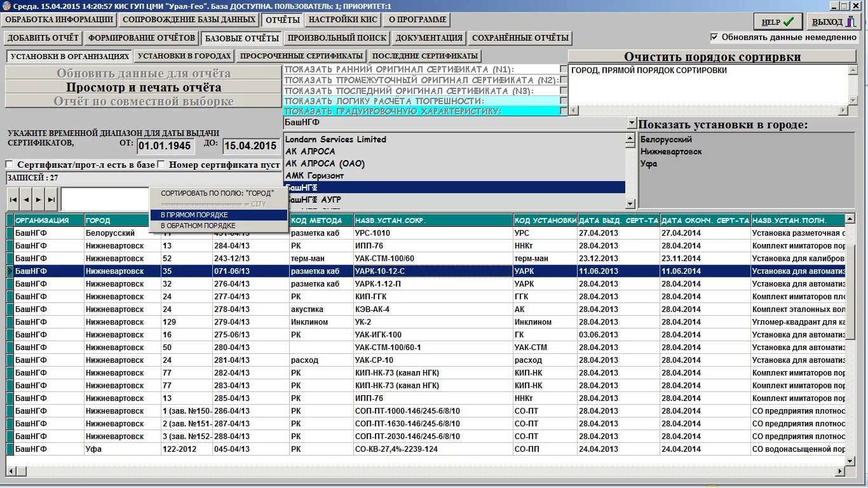Screen dimensions: 868x488
Task: Open the БашНГФ organization dropdown arrow
Action: 631,123
